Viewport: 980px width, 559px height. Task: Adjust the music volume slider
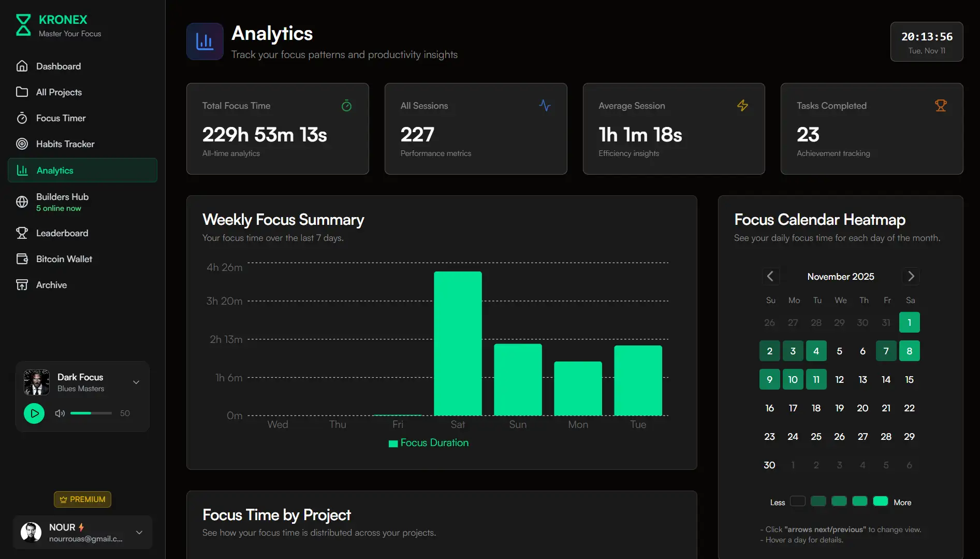[x=91, y=413]
